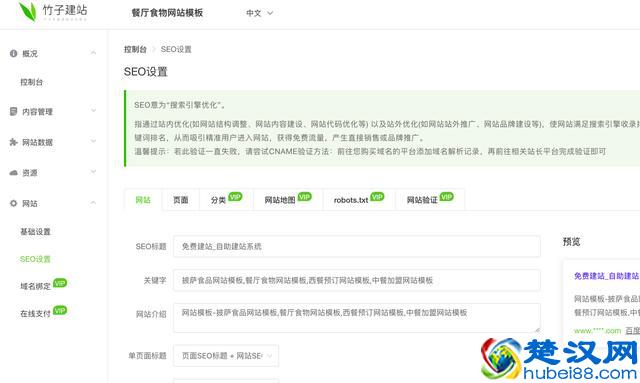Screen dimensions: 640x383
Task: Open 在线支付 in the sidebar
Action: click(36, 314)
